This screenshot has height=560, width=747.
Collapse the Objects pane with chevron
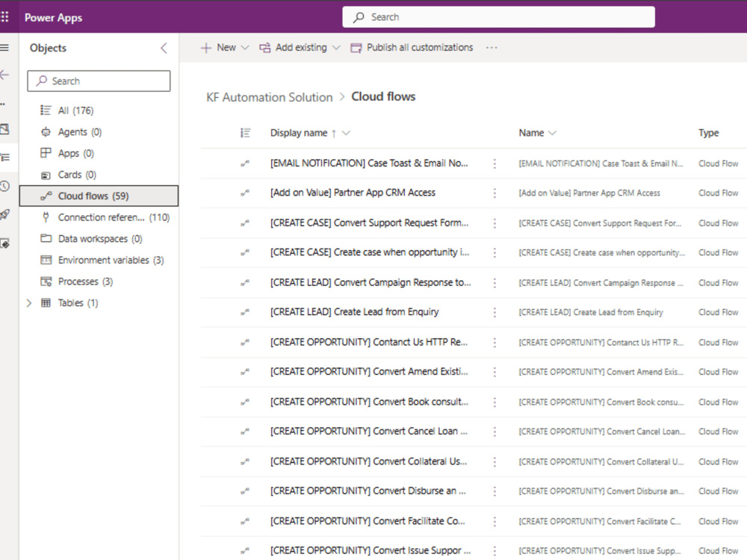pos(164,48)
